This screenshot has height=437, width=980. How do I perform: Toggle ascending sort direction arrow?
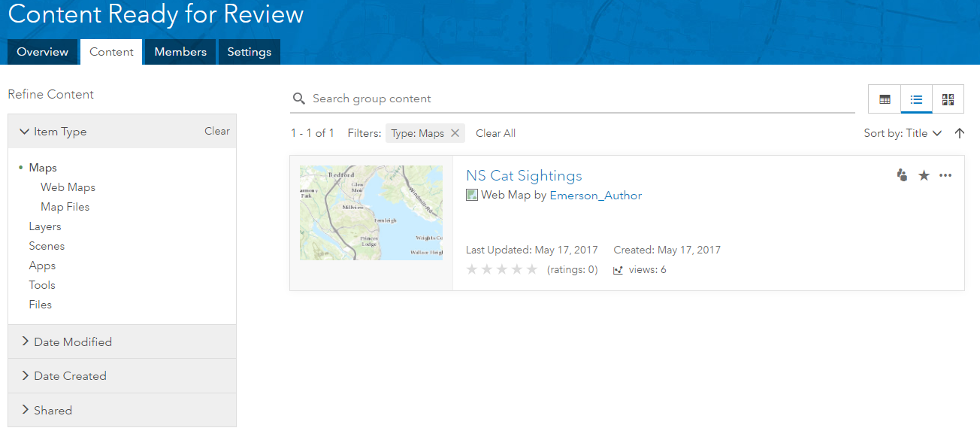[959, 133]
